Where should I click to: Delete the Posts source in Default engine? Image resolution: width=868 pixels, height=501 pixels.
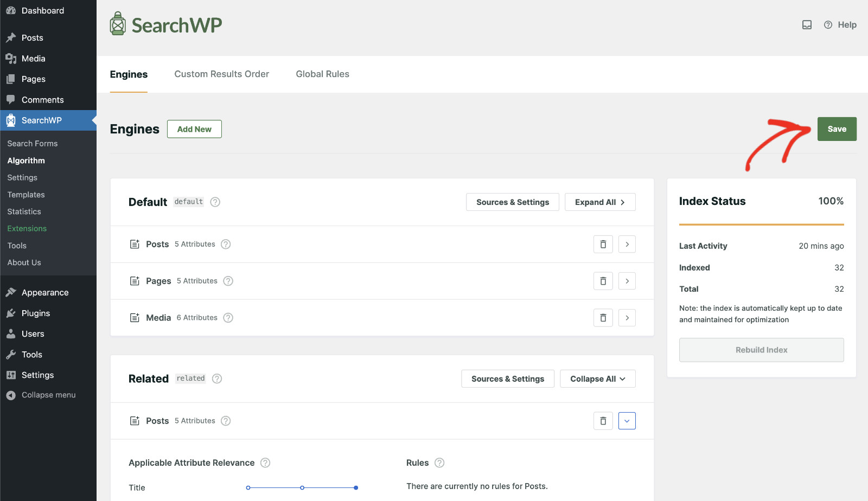[x=603, y=244]
